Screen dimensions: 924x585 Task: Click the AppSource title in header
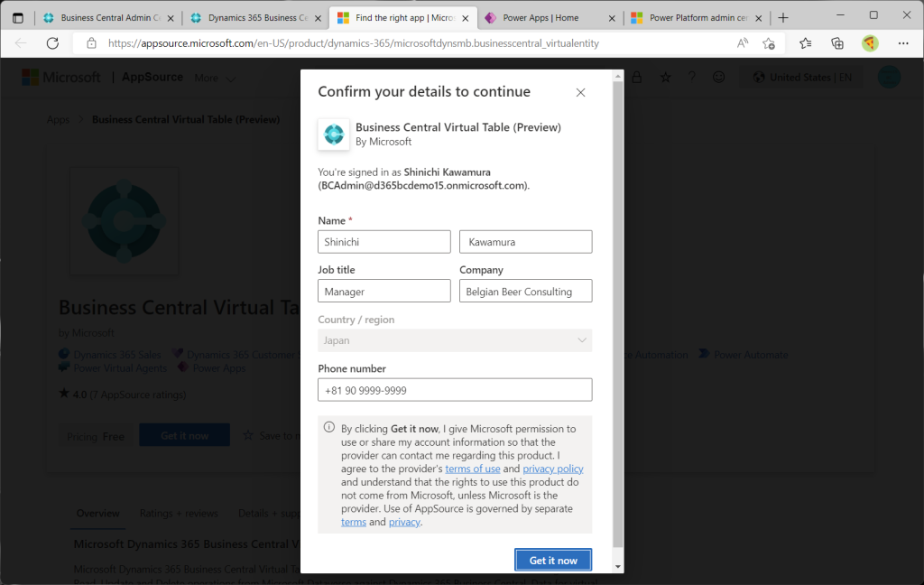pos(152,78)
